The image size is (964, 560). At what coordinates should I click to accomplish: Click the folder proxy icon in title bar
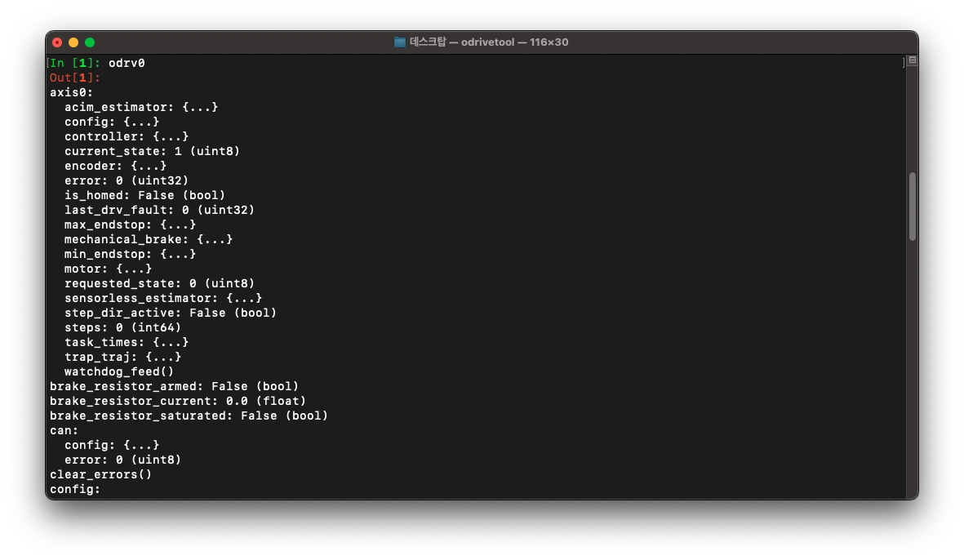[400, 42]
